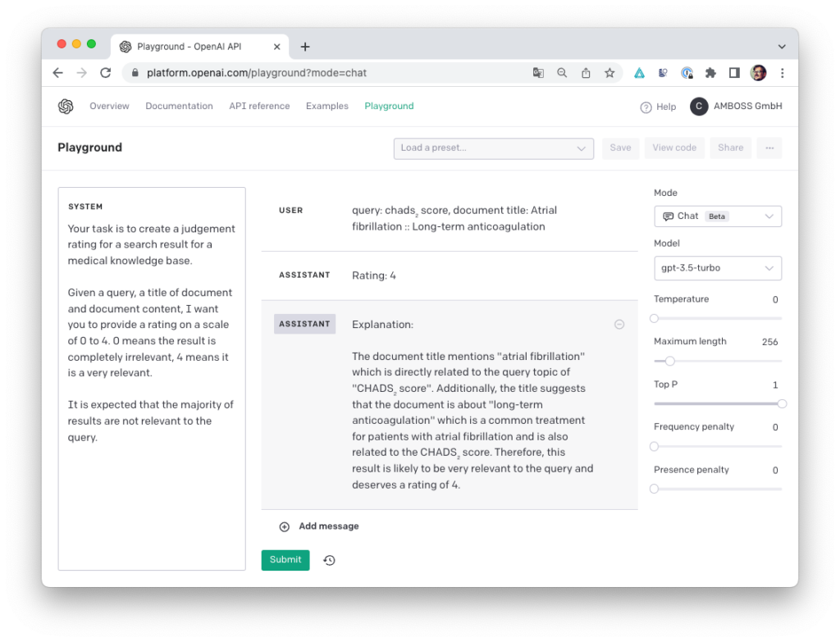Click the Rating: 4 message text
Viewport: 840px width, 642px height.
374,275
